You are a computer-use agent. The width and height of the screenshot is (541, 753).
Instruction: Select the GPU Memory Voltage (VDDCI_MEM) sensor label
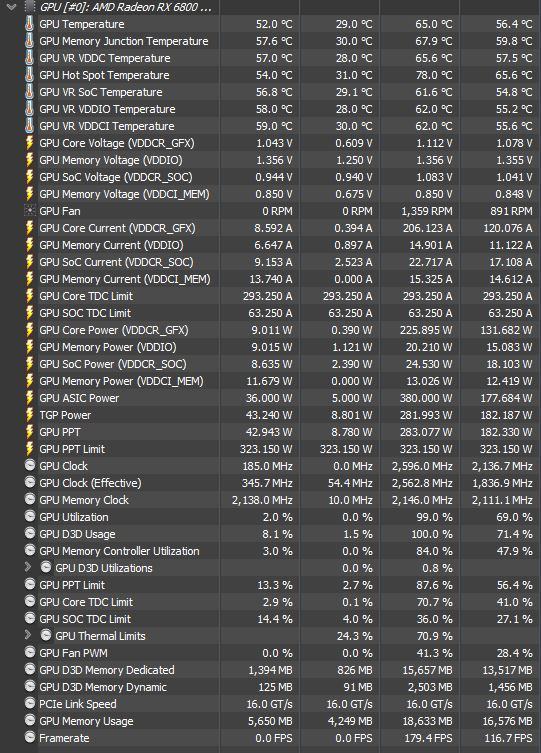click(124, 194)
